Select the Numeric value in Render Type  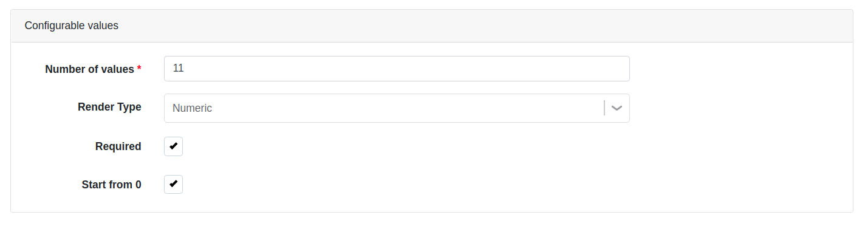tap(192, 108)
